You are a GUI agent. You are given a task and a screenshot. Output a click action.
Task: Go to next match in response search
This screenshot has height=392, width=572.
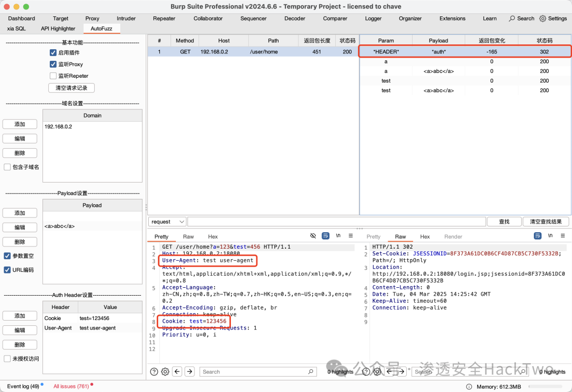[x=401, y=371]
